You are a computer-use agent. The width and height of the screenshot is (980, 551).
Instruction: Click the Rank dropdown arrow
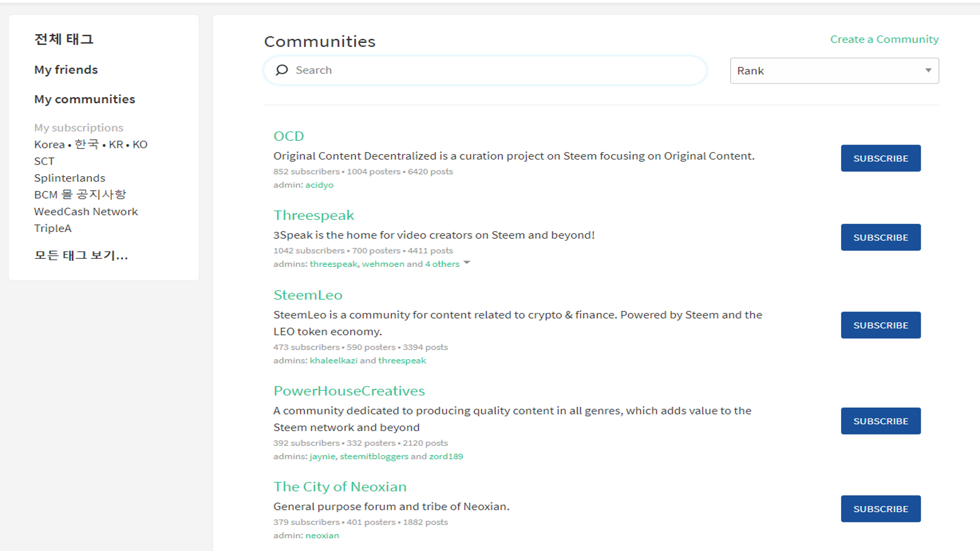[928, 70]
